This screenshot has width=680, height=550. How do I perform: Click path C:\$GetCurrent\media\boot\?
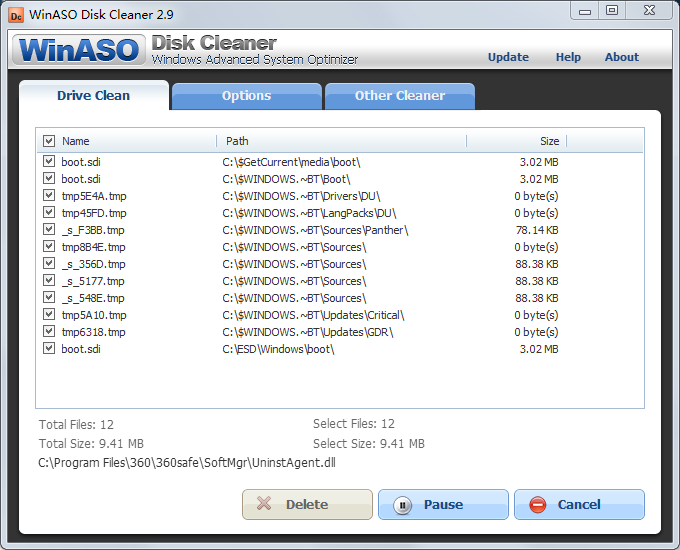click(291, 162)
